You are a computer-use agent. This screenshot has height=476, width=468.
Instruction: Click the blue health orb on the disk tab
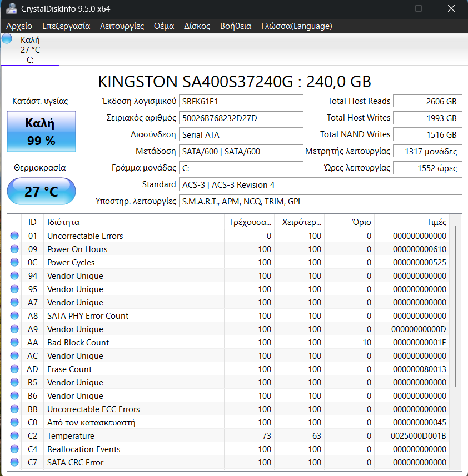pos(7,38)
